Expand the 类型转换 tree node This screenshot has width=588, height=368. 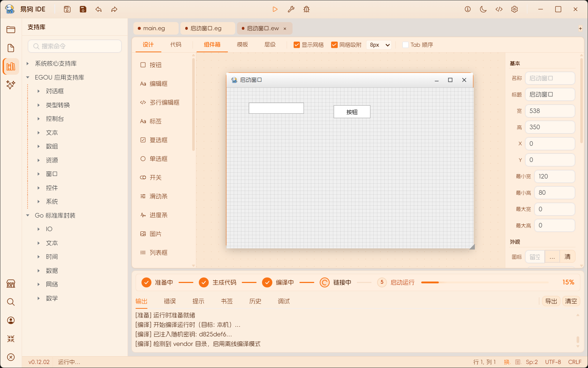click(x=39, y=105)
